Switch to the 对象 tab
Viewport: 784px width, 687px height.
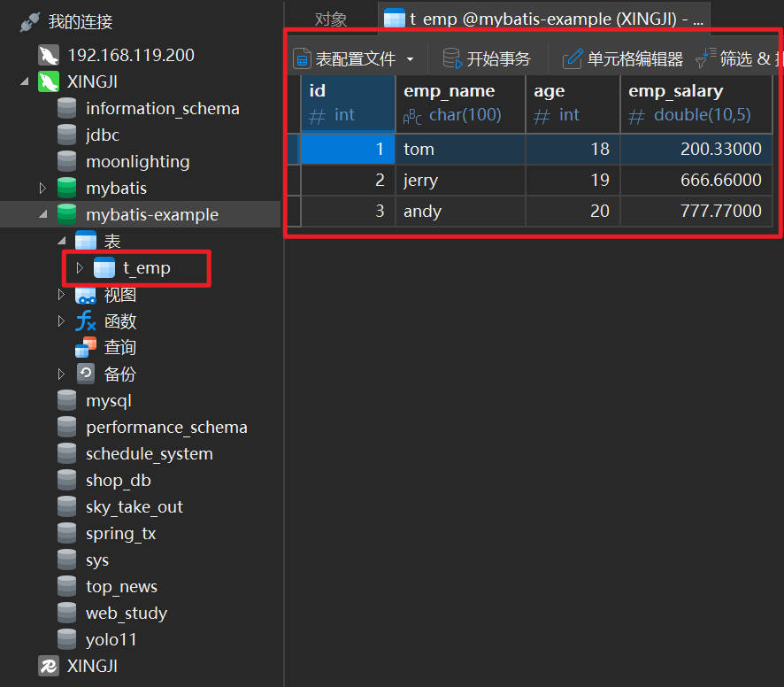pyautogui.click(x=331, y=19)
